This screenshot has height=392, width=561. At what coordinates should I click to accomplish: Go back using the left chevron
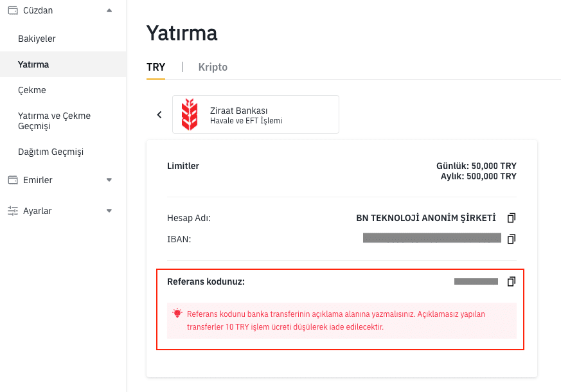coord(159,114)
